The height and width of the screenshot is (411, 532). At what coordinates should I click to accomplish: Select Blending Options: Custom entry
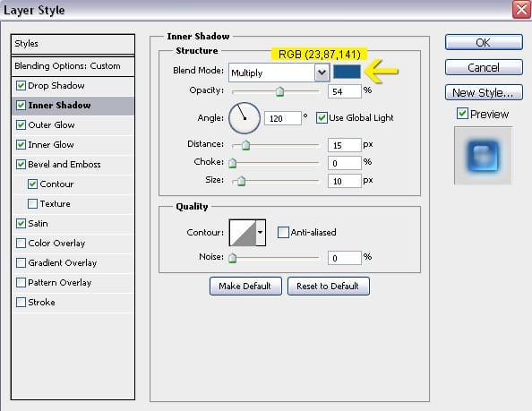pos(73,66)
